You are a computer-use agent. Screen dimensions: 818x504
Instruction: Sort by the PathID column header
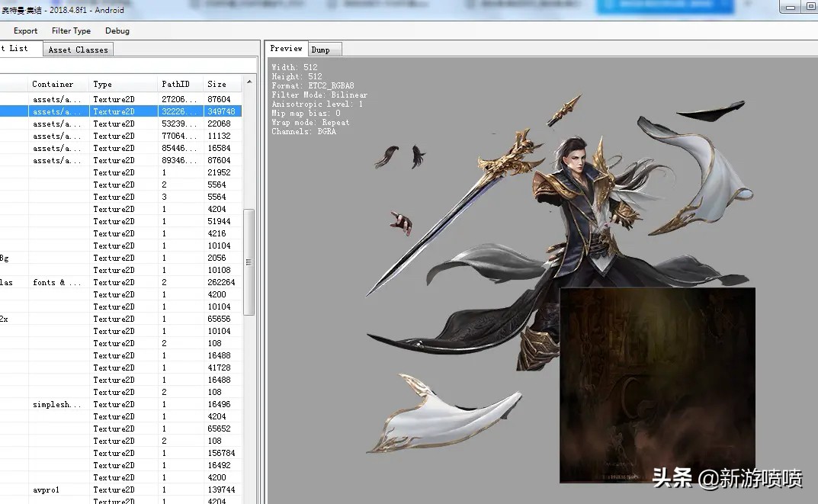[181, 84]
